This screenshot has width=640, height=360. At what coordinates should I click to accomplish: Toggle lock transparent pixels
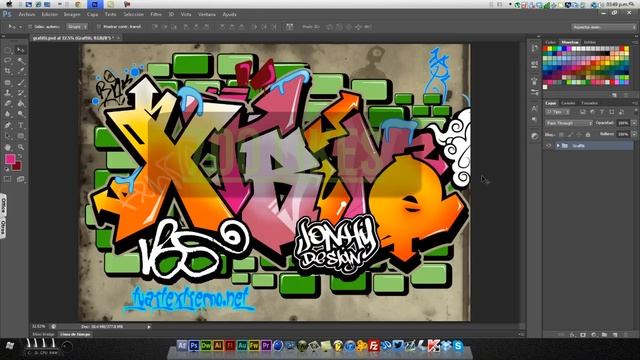[x=561, y=134]
